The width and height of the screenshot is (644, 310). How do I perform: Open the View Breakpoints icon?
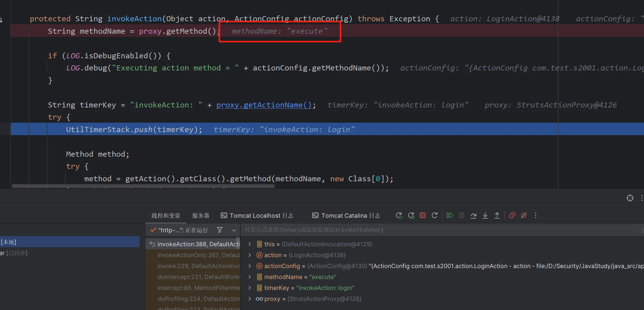(x=512, y=215)
